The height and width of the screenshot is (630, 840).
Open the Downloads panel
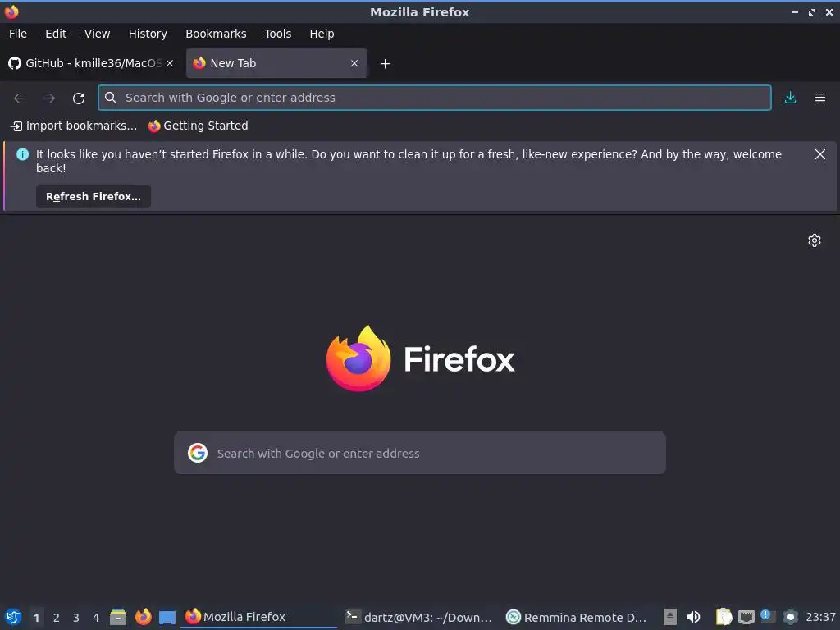[x=790, y=98]
